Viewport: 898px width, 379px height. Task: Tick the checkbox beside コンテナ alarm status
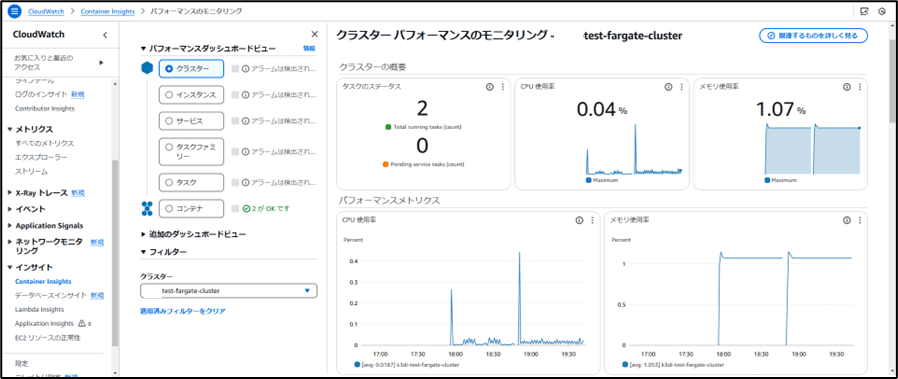(235, 209)
